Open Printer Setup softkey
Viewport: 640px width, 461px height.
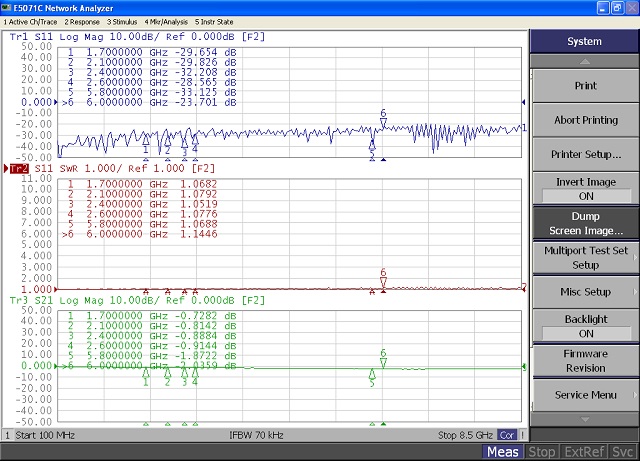(585, 154)
